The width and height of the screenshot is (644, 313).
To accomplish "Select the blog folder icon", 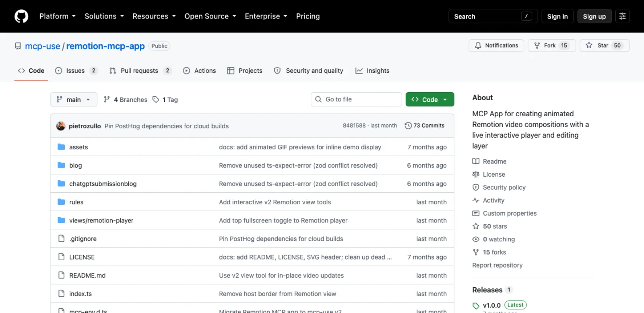I will click(61, 165).
